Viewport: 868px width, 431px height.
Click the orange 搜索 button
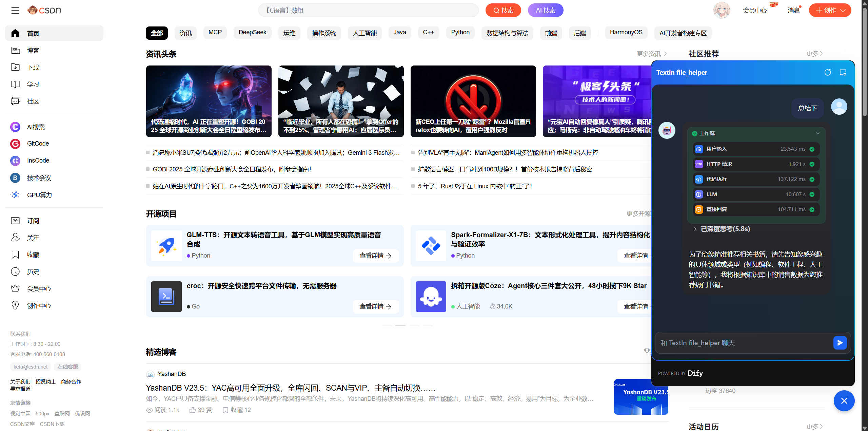point(503,10)
